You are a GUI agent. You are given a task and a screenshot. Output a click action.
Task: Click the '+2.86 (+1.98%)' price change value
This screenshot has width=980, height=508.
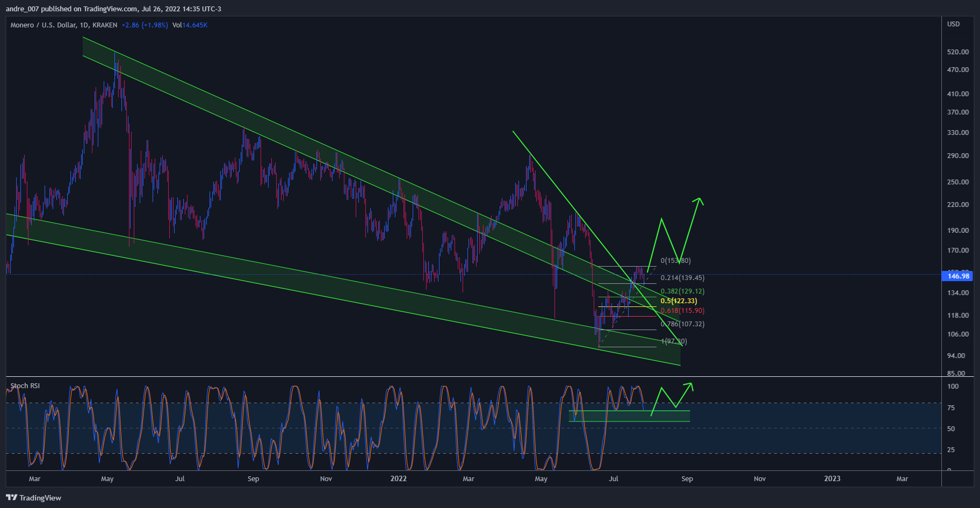pyautogui.click(x=145, y=25)
